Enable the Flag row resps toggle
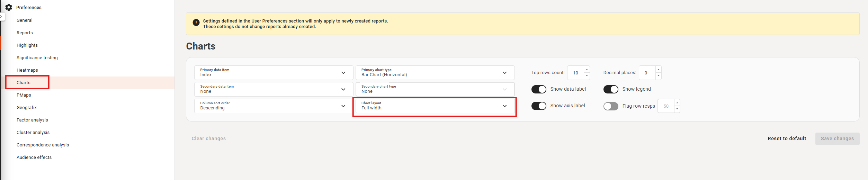 pos(611,106)
